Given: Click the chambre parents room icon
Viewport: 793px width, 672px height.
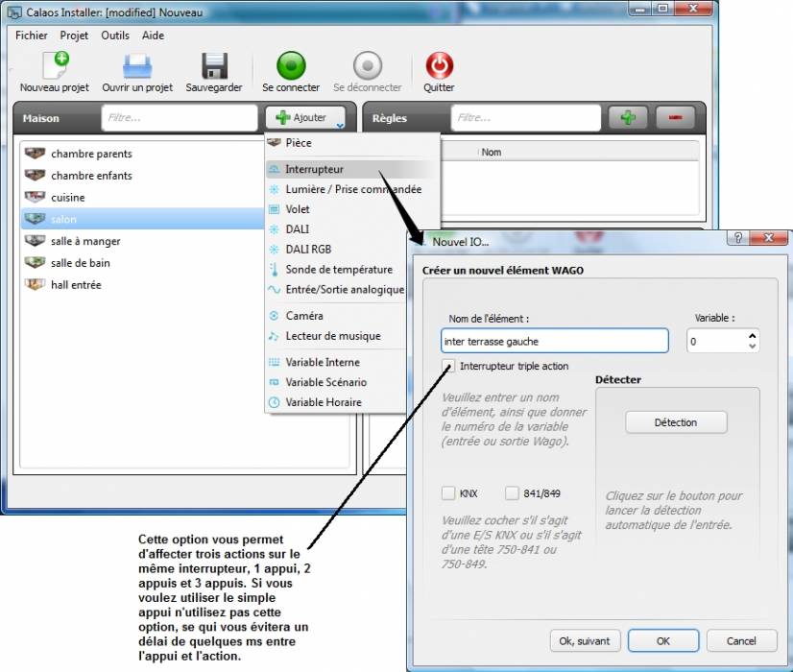Looking at the screenshot, I should coord(35,154).
